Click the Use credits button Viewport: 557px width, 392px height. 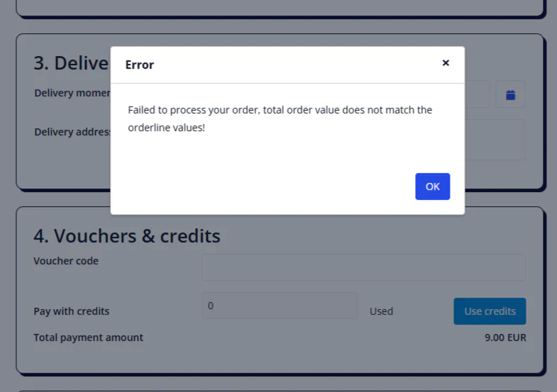(x=490, y=311)
